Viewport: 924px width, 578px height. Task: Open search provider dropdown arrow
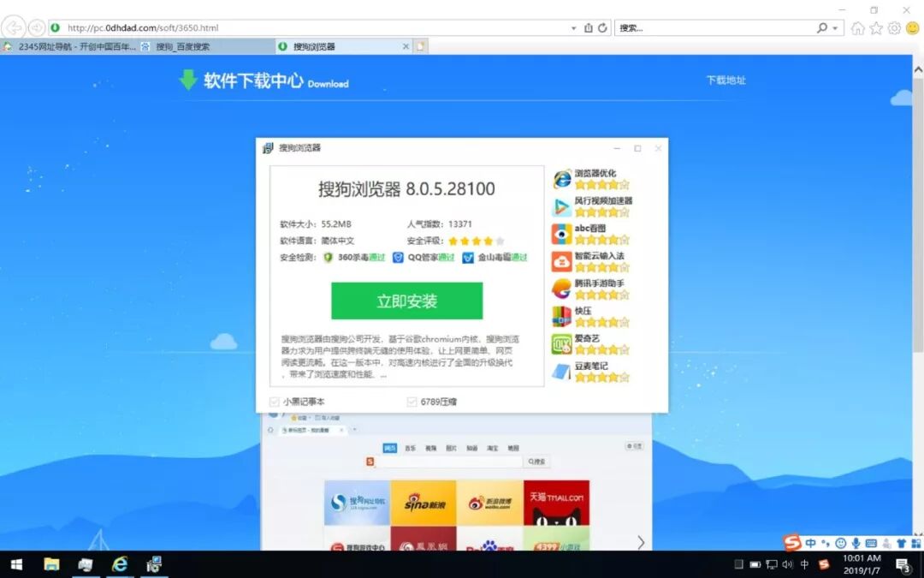click(x=835, y=28)
